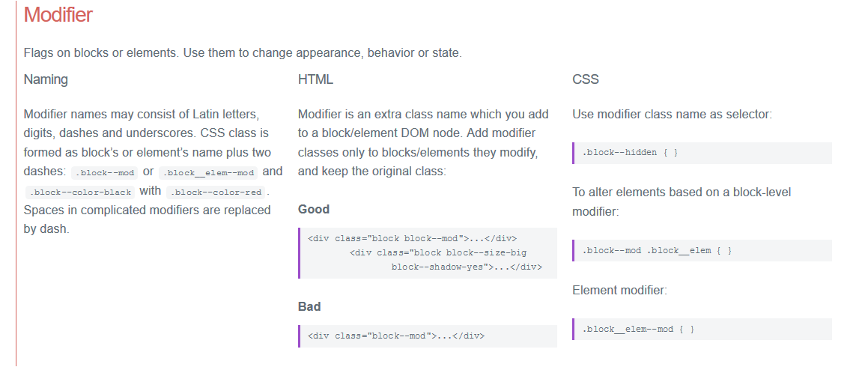Click the .block--hidden code block
Screen dimensions: 868x370
(702, 153)
